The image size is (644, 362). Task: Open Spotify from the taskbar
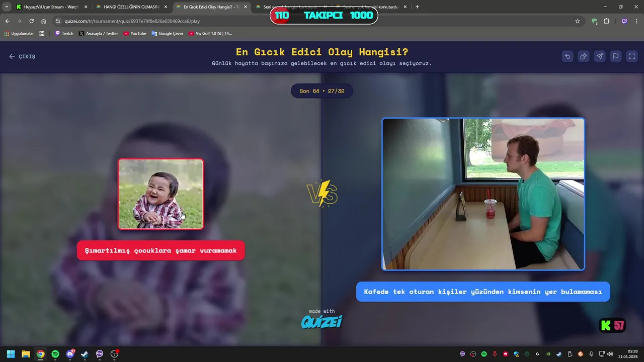pyautogui.click(x=55, y=354)
